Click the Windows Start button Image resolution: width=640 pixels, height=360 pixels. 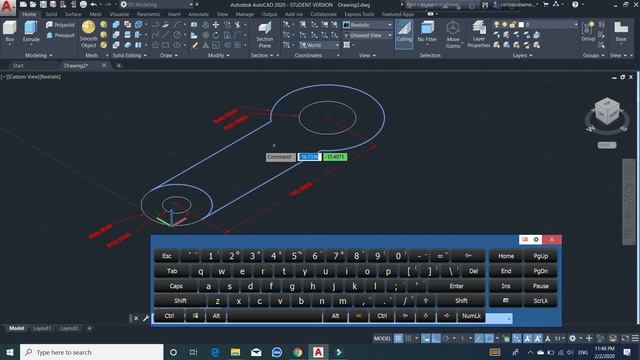tap(9, 352)
